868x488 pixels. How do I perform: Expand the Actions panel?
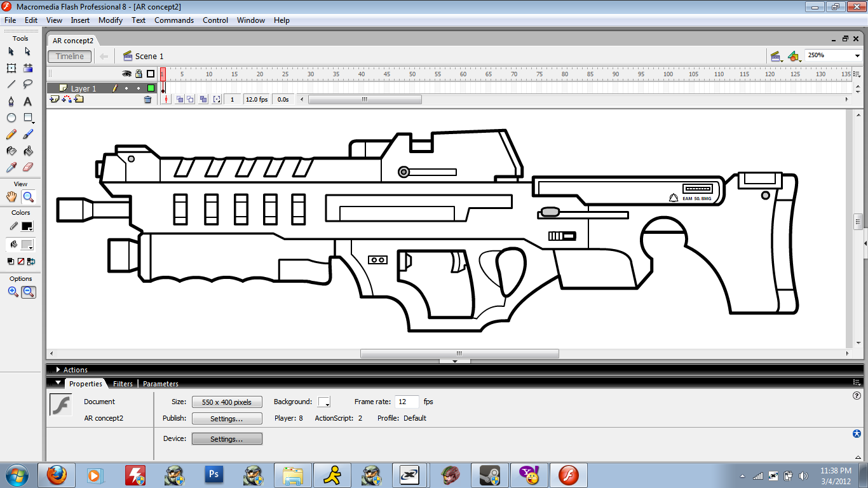[58, 370]
